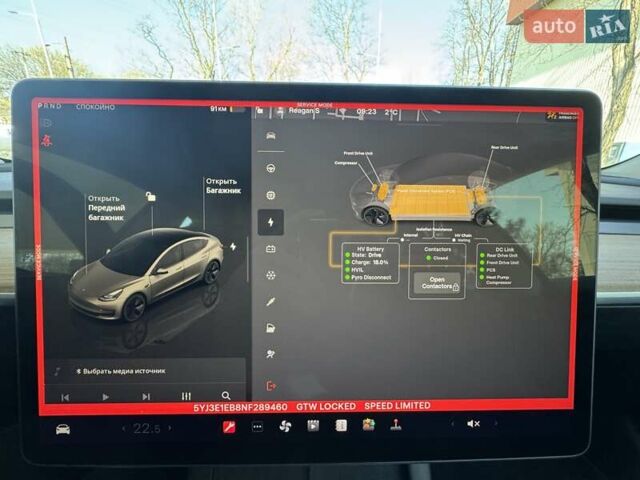Tap the HVIL status row

click(354, 270)
